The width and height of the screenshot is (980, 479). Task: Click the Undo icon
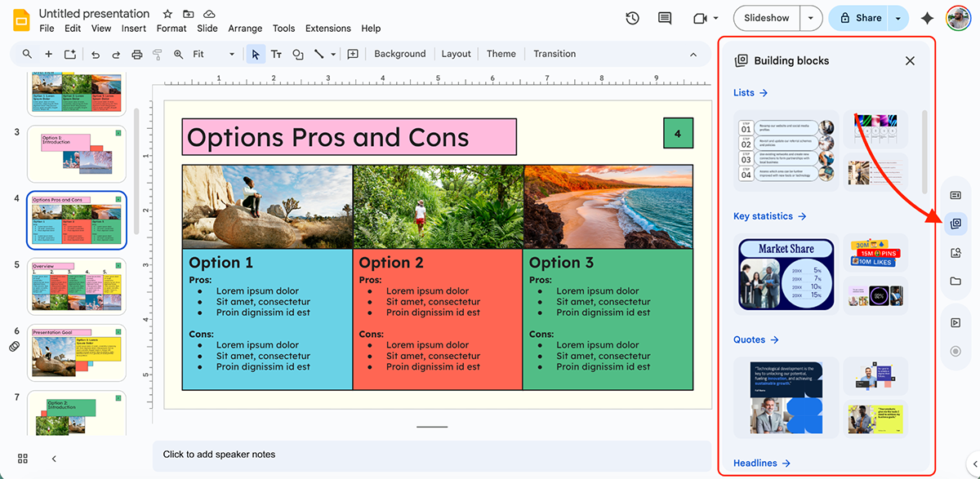(95, 54)
